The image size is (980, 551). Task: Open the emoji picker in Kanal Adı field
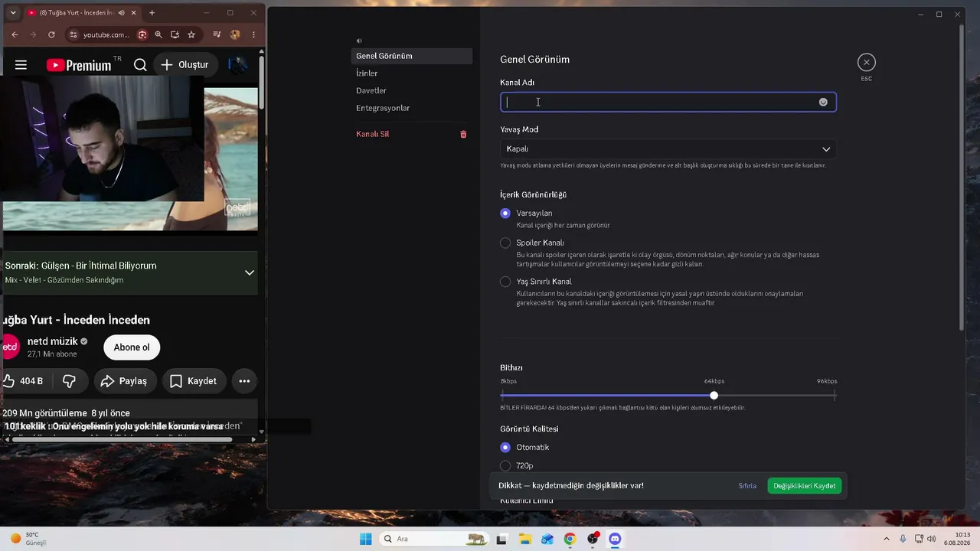pos(823,102)
